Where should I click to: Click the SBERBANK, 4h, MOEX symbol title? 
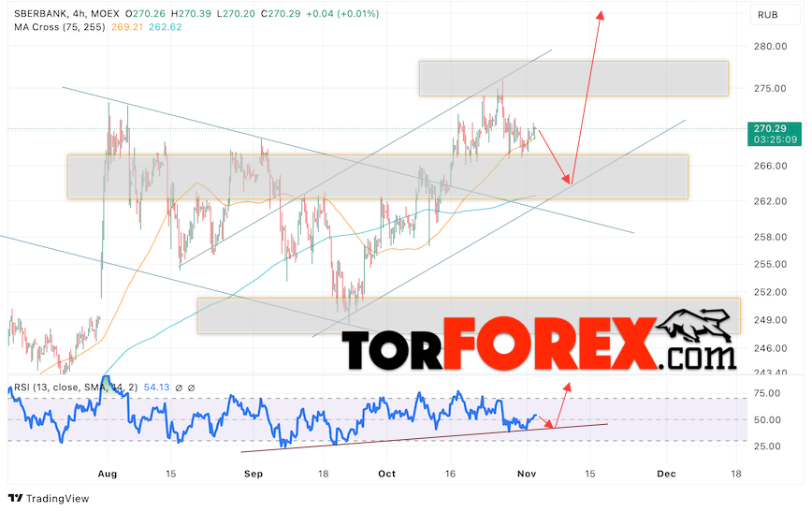(66, 14)
